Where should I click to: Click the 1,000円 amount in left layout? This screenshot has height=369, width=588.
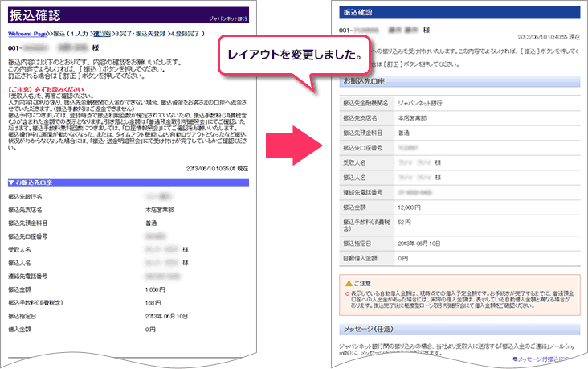[155, 288]
